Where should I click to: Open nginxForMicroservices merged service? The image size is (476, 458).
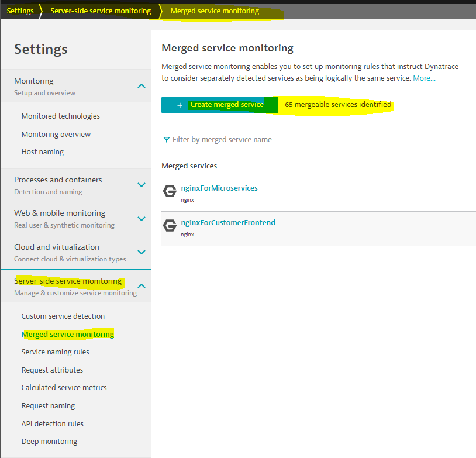tap(219, 188)
